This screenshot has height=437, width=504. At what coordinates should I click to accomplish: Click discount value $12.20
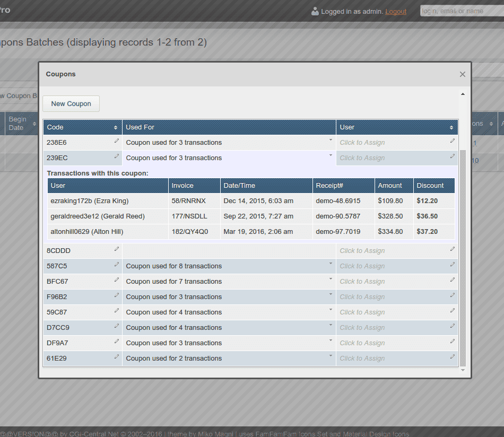[427, 201]
